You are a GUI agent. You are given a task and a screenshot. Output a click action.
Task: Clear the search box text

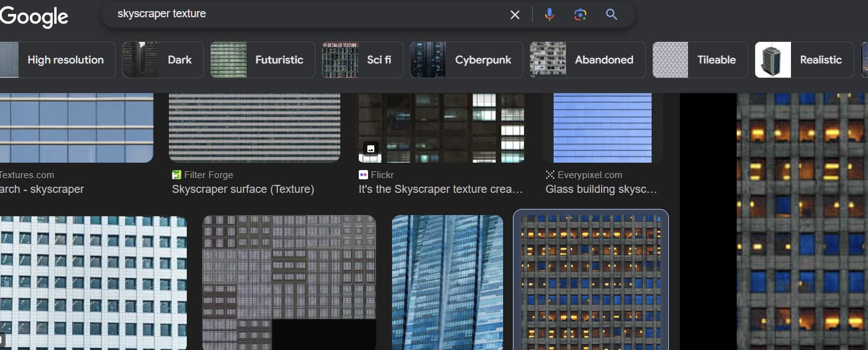pos(515,15)
